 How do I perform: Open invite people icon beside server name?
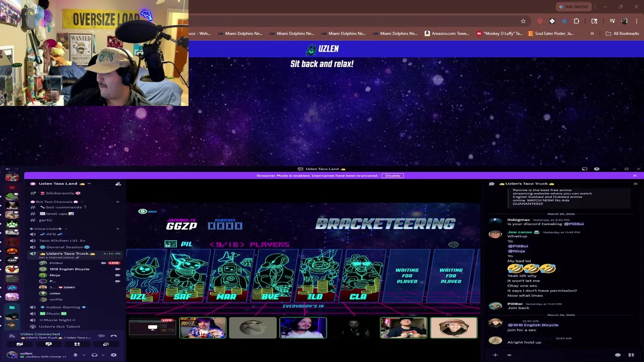coord(118,184)
